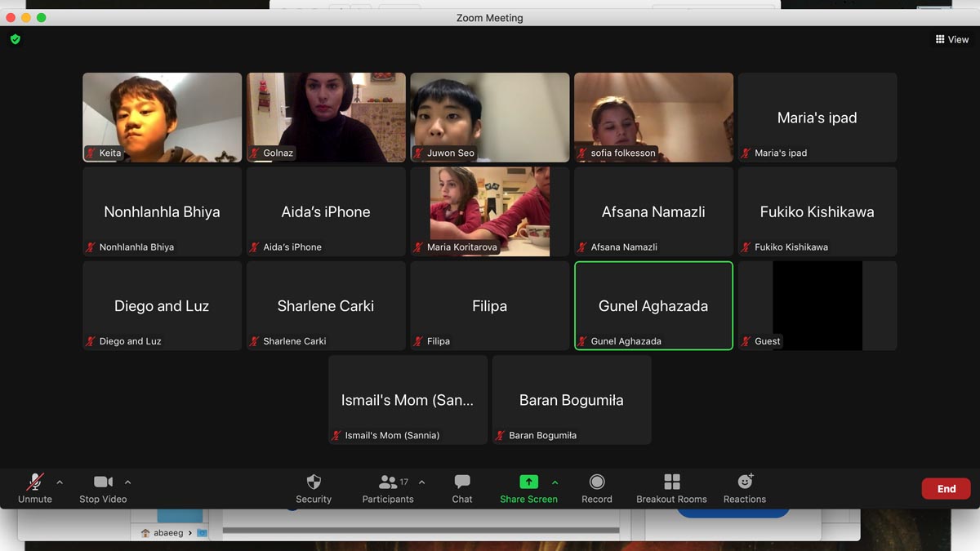Expand Share Screen options caret
This screenshot has width=980, height=551.
click(555, 482)
